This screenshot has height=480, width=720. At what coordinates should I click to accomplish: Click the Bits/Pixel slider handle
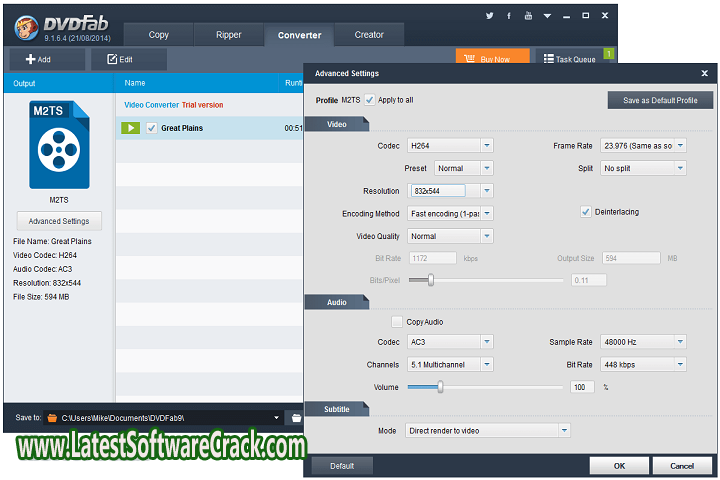pyautogui.click(x=431, y=280)
